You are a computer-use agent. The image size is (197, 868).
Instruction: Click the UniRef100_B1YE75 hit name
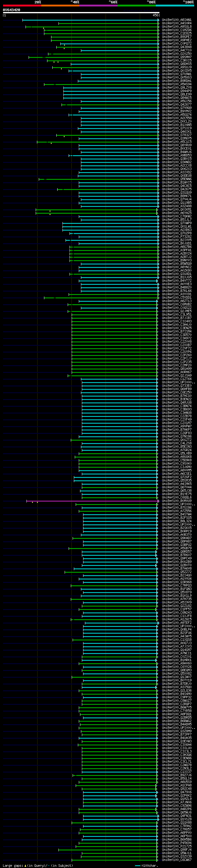point(177,494)
